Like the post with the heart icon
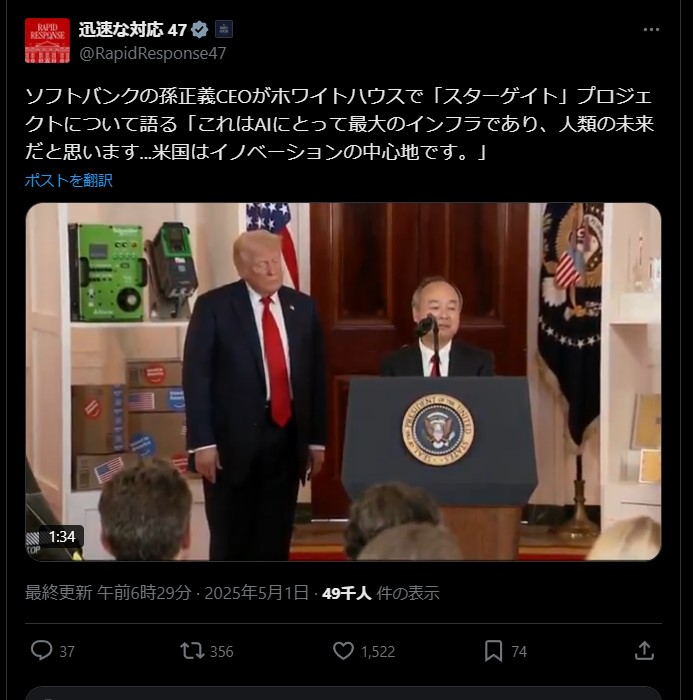 click(x=343, y=651)
